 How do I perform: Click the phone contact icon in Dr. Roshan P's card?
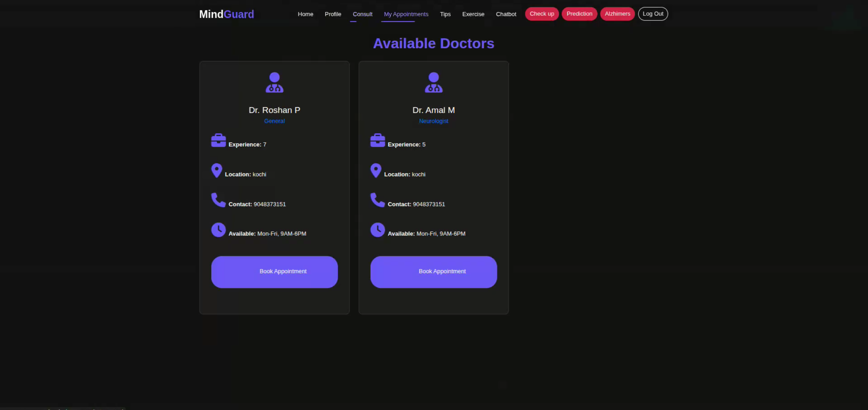pyautogui.click(x=218, y=200)
